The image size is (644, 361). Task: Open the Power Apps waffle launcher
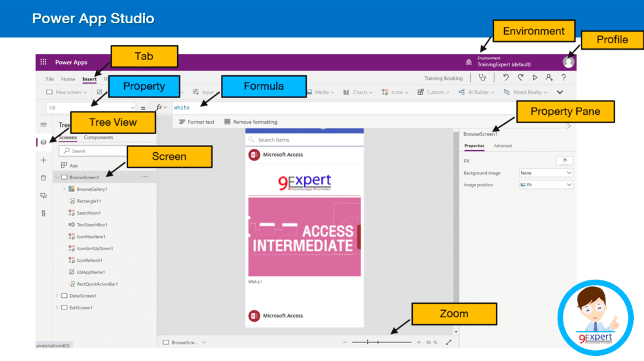tap(43, 62)
